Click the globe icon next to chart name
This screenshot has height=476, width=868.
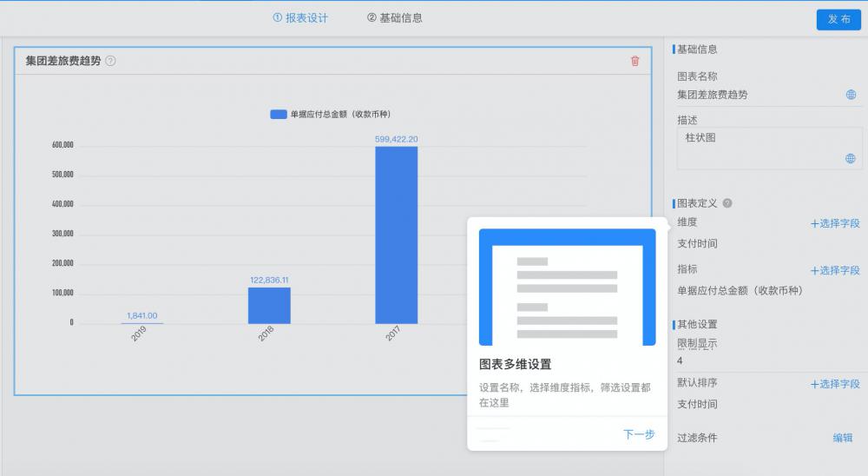coord(851,95)
